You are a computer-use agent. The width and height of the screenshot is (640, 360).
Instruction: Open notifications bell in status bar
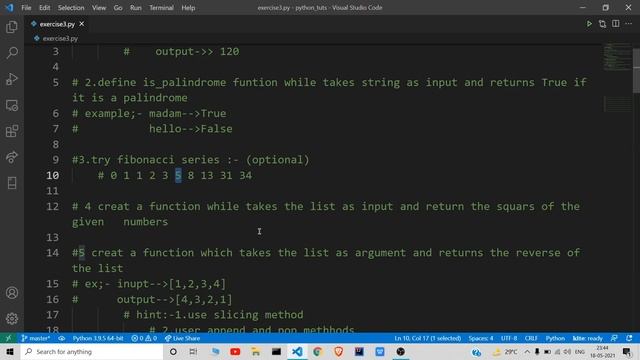pyautogui.click(x=629, y=338)
